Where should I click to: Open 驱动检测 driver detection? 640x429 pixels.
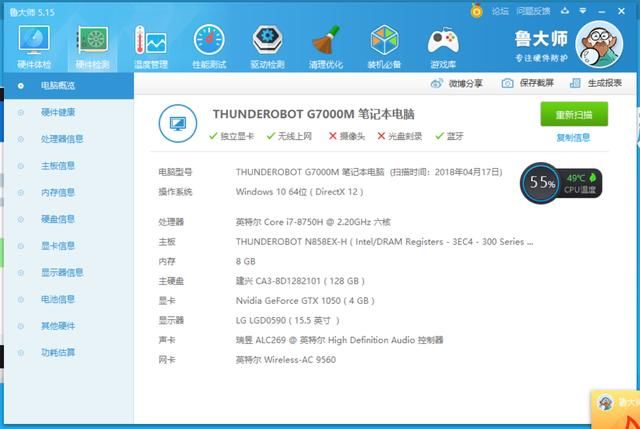pos(267,47)
